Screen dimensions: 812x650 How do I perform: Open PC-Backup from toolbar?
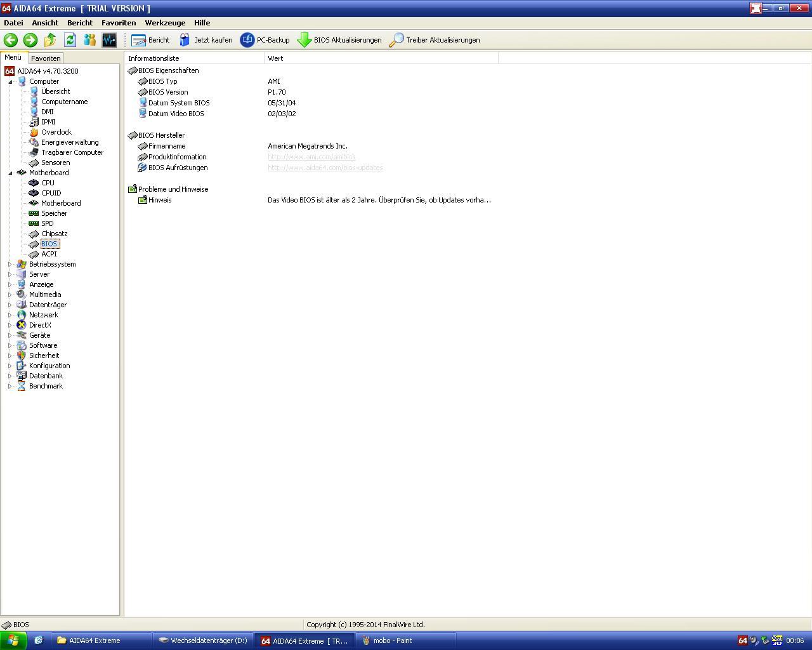(x=265, y=40)
